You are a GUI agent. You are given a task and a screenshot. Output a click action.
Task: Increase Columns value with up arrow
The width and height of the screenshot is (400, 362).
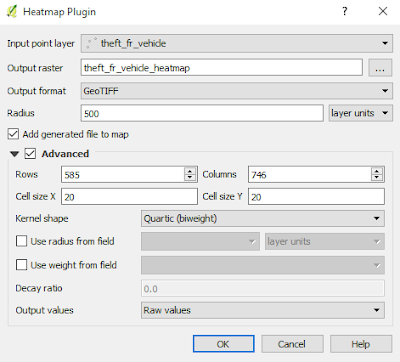377,171
